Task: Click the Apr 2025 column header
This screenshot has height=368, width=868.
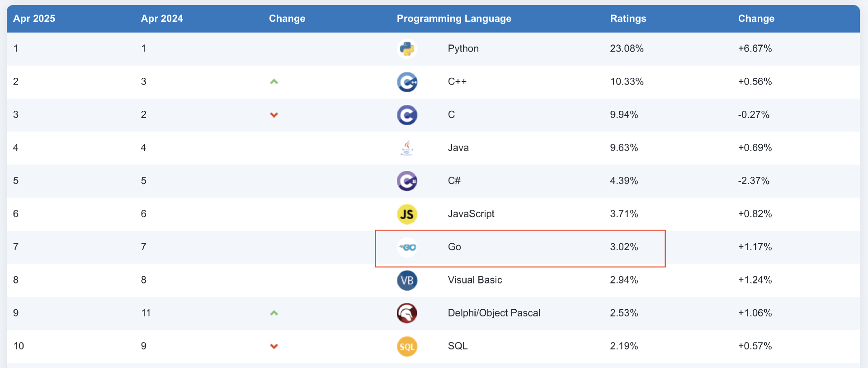Action: (x=34, y=19)
